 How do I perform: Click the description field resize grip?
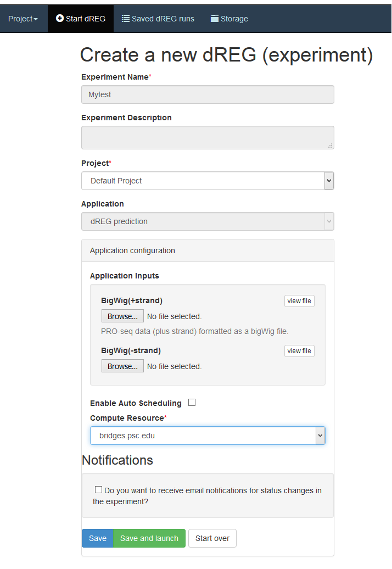(330, 146)
